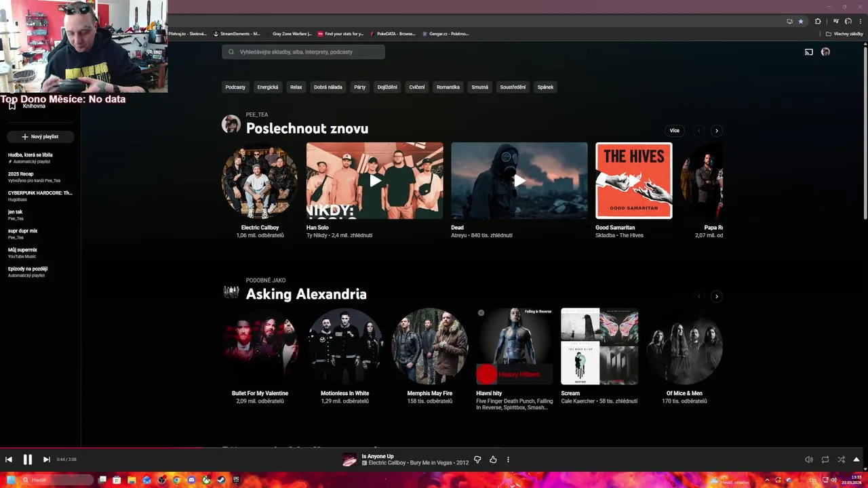Skip to the previous track
Image resolution: width=868 pixels, height=488 pixels.
point(9,460)
